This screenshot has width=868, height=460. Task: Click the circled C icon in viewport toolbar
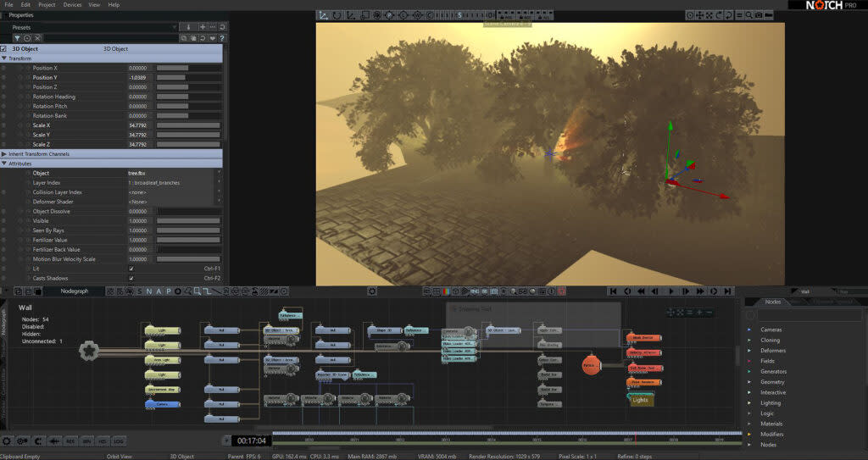(x=430, y=15)
